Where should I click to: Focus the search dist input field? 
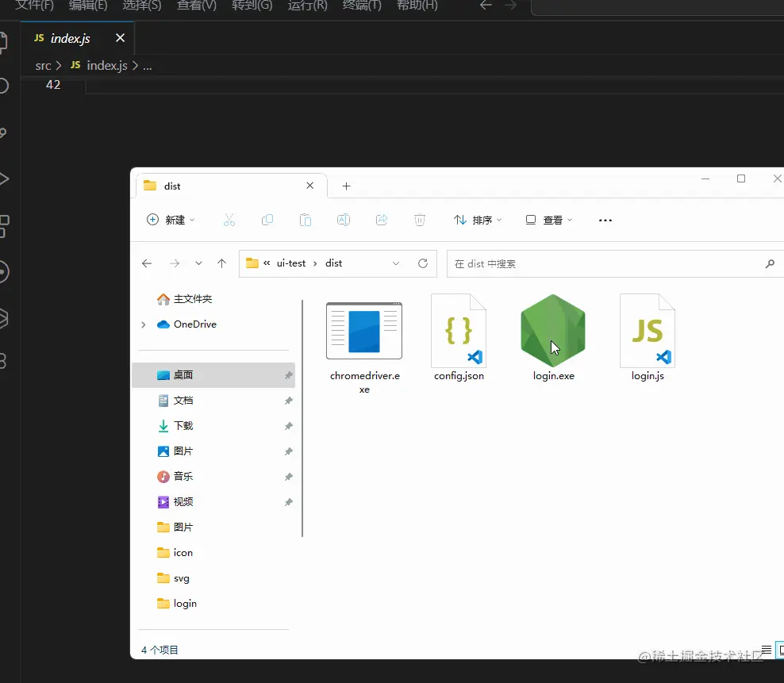(605, 263)
